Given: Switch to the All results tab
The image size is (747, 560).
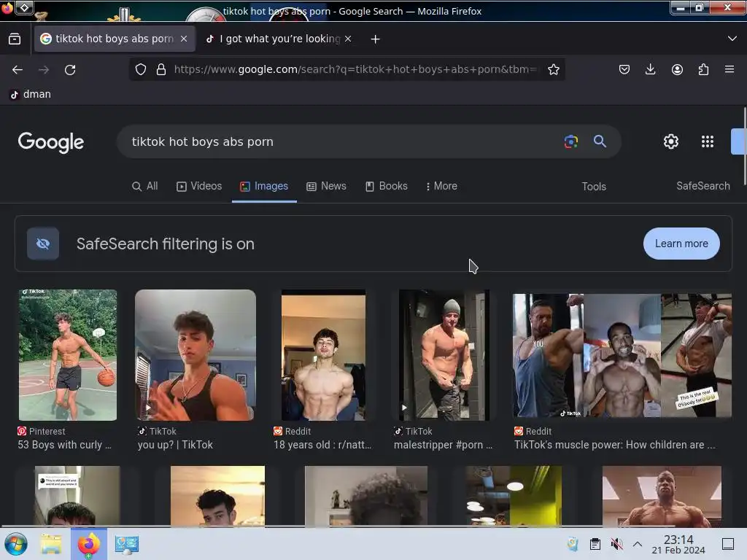Looking at the screenshot, I should tap(145, 186).
